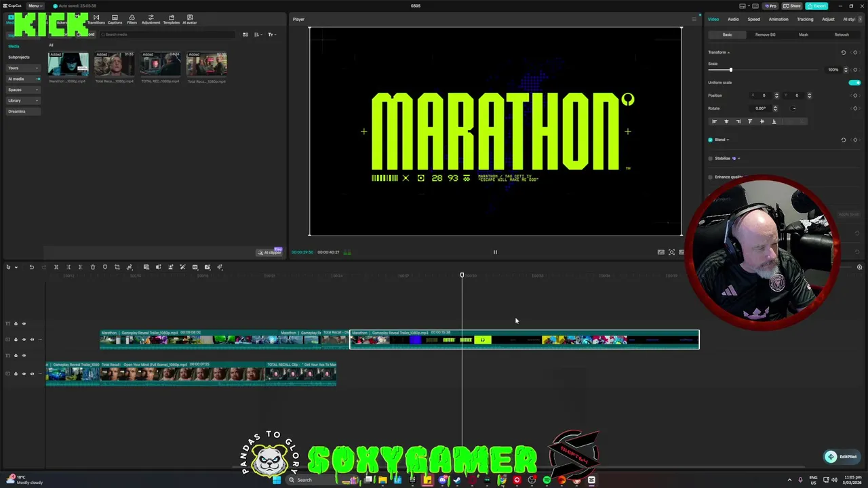
Task: Click the Share button
Action: (x=793, y=5)
